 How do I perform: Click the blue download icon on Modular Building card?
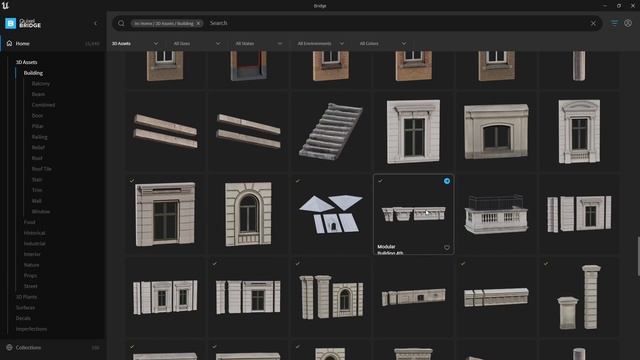tap(447, 181)
